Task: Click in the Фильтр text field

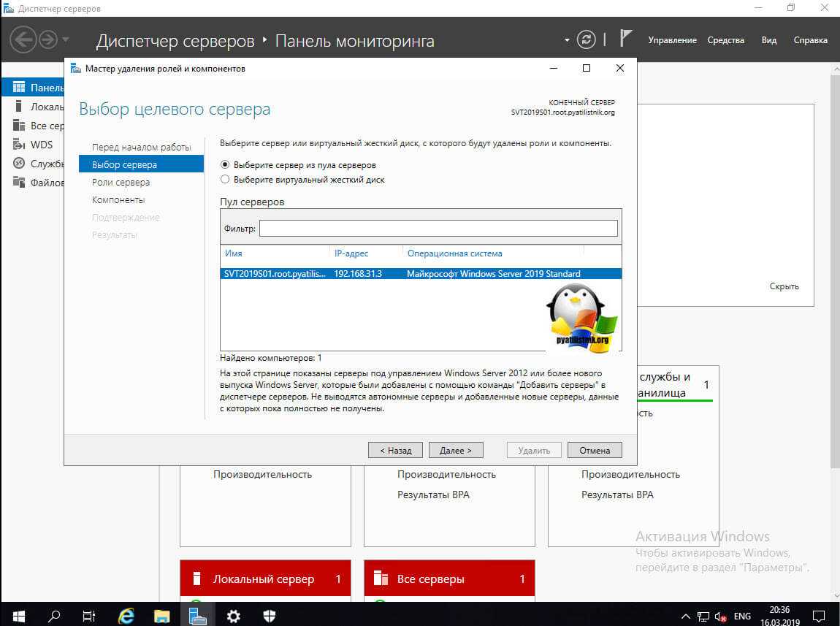Action: (x=438, y=229)
